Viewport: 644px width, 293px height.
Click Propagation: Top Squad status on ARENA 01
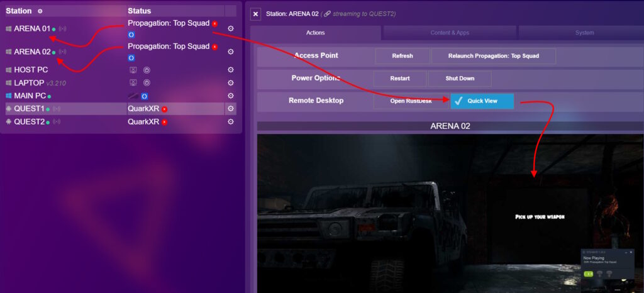click(169, 23)
